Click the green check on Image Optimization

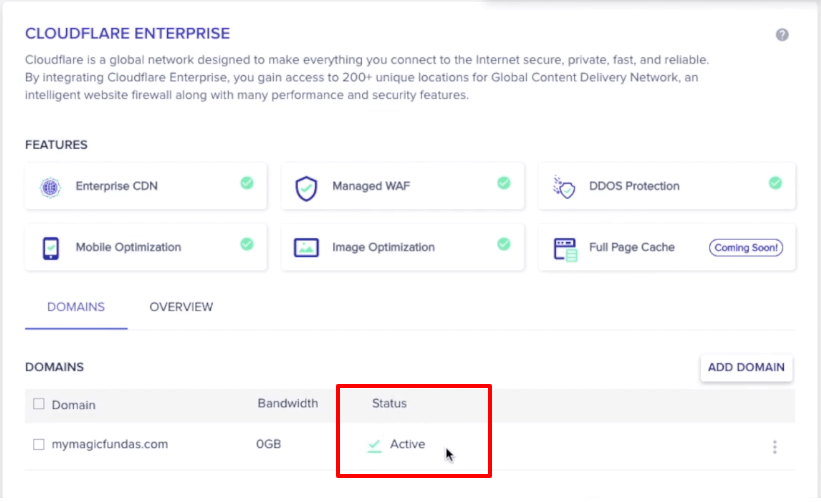click(x=504, y=244)
